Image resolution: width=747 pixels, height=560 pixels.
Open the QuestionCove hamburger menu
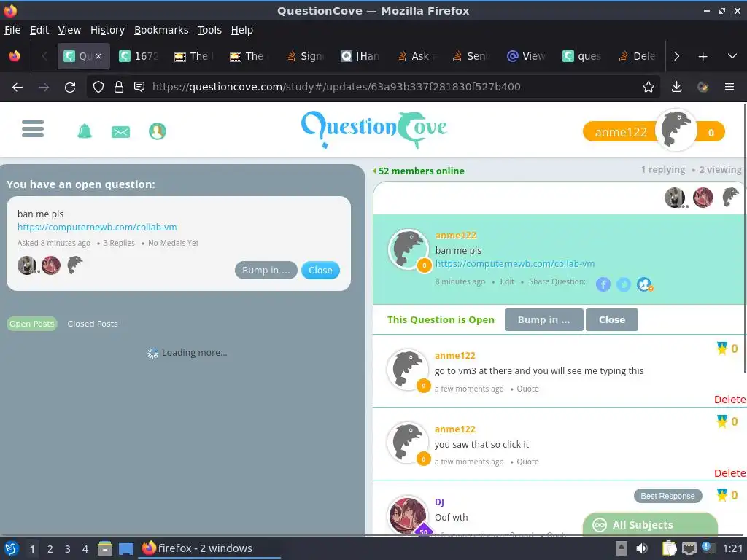coord(33,128)
